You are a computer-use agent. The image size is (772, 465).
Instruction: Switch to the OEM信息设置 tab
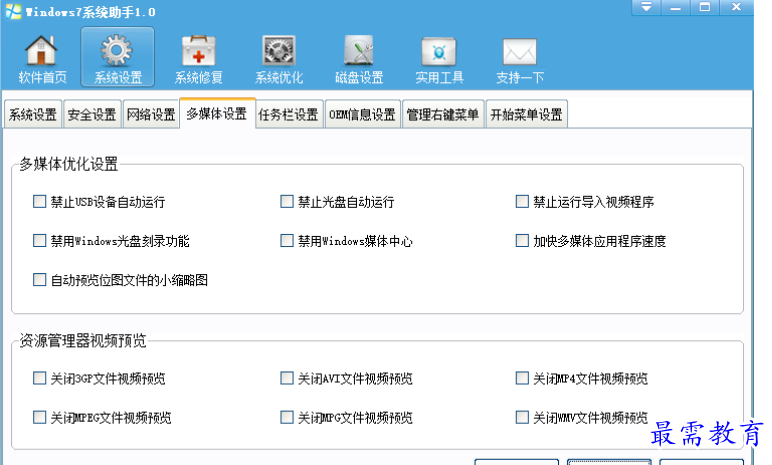pos(362,114)
